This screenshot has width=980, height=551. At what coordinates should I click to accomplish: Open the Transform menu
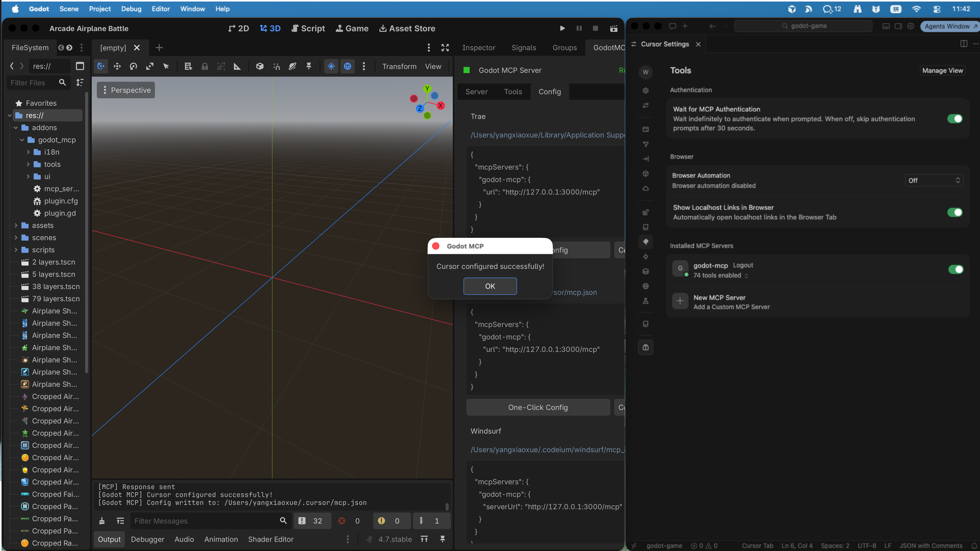coord(399,66)
